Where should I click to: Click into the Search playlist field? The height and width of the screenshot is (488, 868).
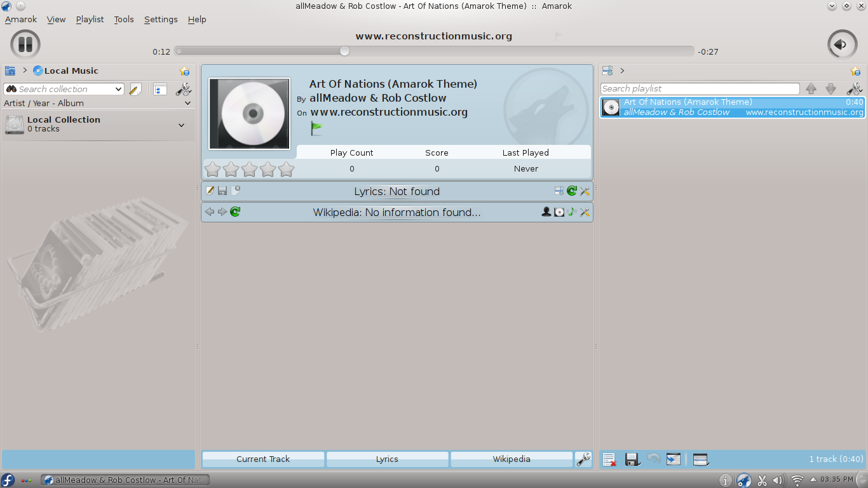(700, 89)
